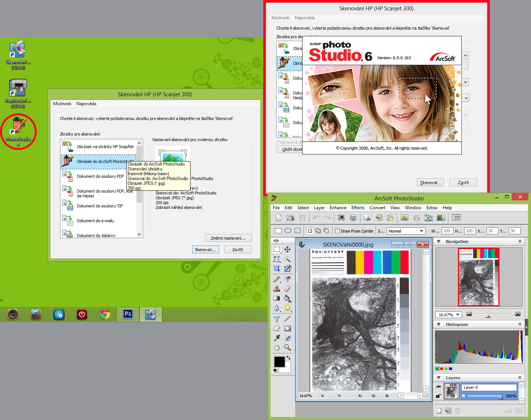The width and height of the screenshot is (531, 420).
Task: Click the Layer-0 name field
Action: pos(489,387)
